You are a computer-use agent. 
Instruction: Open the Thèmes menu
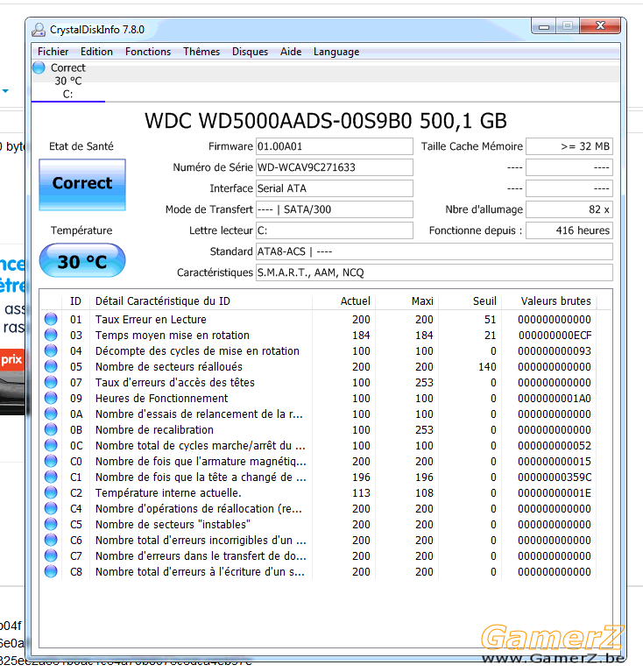pyautogui.click(x=201, y=52)
